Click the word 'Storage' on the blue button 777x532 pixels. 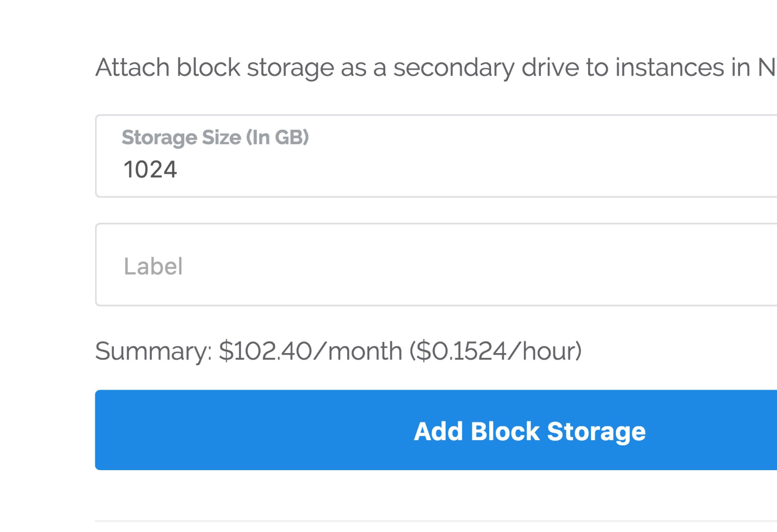pos(596,431)
